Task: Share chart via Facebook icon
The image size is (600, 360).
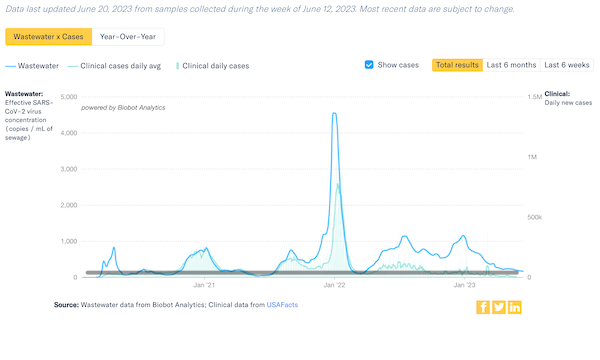Action: (483, 307)
